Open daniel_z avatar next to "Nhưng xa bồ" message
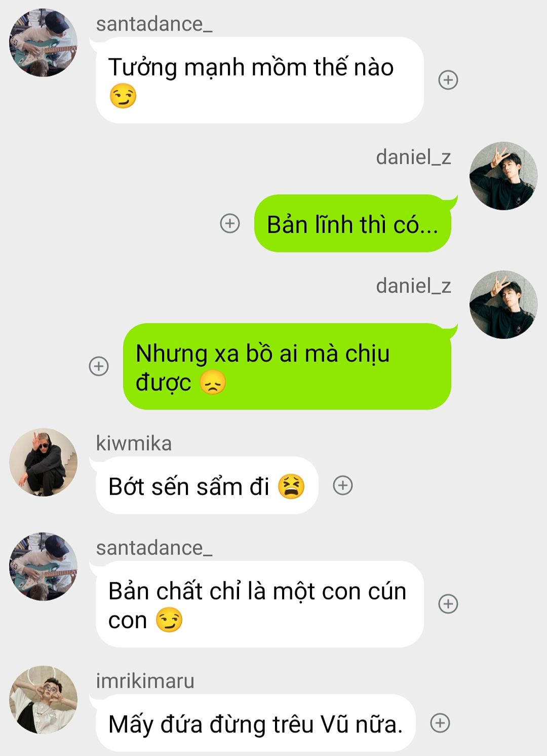This screenshot has height=756, width=547. (503, 305)
